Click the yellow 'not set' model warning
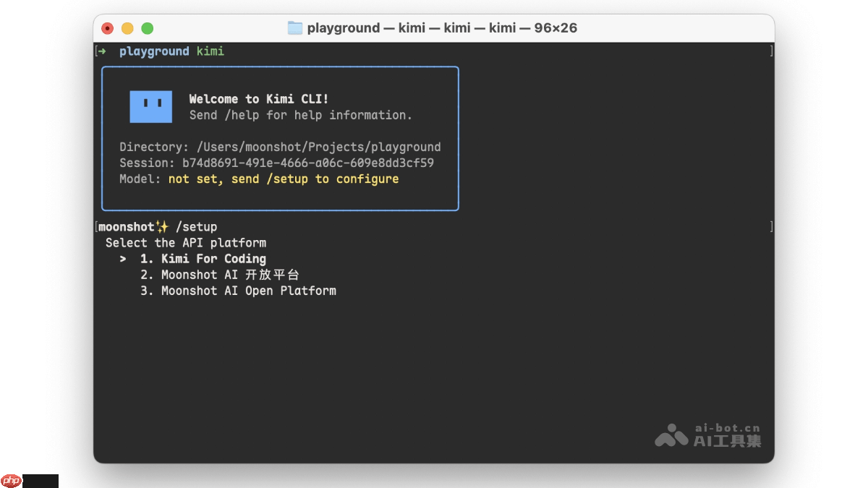868x488 pixels. (x=283, y=179)
